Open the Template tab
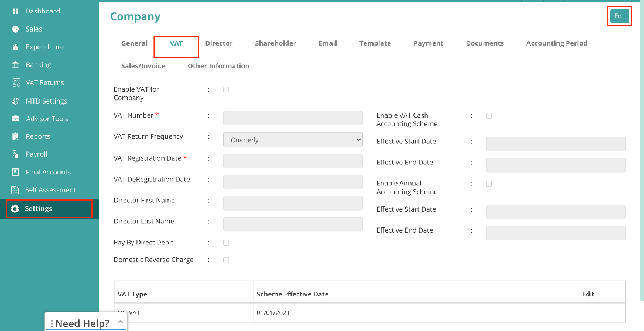The width and height of the screenshot is (644, 331). pos(375,43)
